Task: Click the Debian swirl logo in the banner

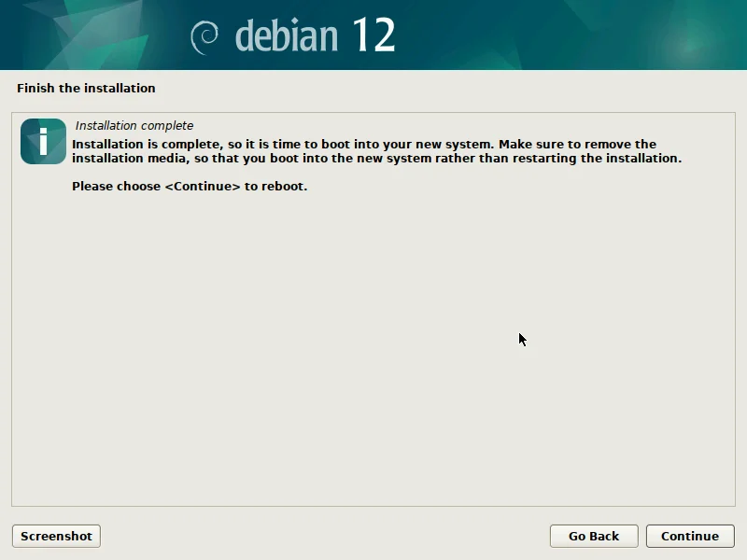Action: tap(204, 37)
